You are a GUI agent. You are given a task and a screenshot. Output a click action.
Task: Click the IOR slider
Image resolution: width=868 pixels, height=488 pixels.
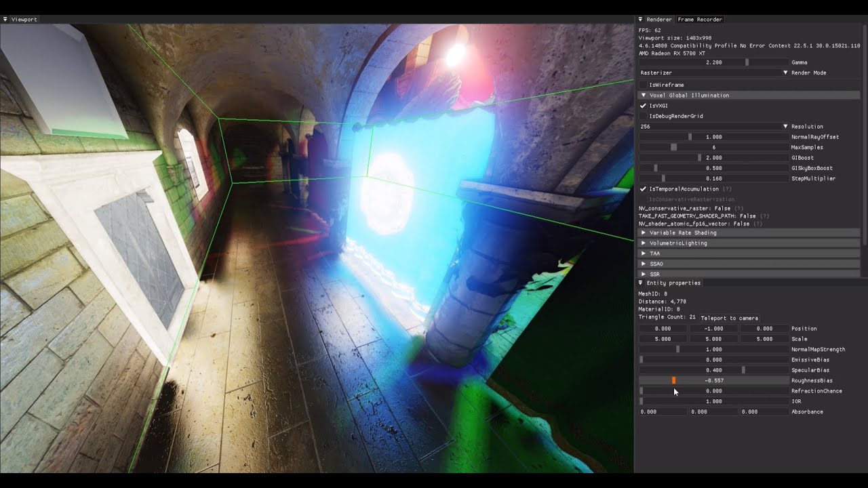click(x=713, y=401)
